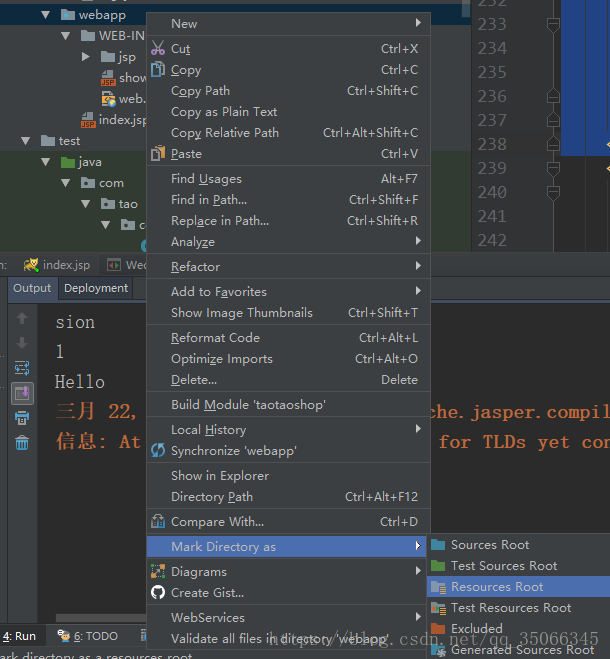Open the Local History submenu
This screenshot has width=610, height=659.
tap(288, 430)
